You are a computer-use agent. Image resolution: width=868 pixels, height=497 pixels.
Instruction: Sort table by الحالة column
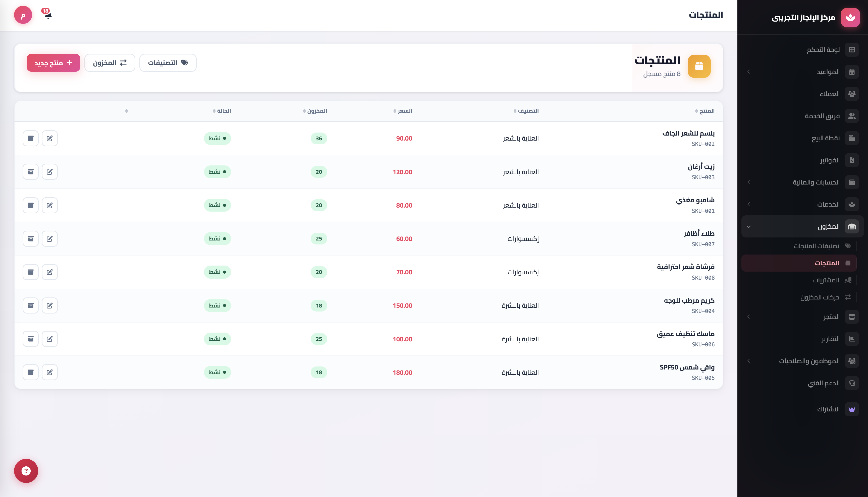pyautogui.click(x=222, y=111)
